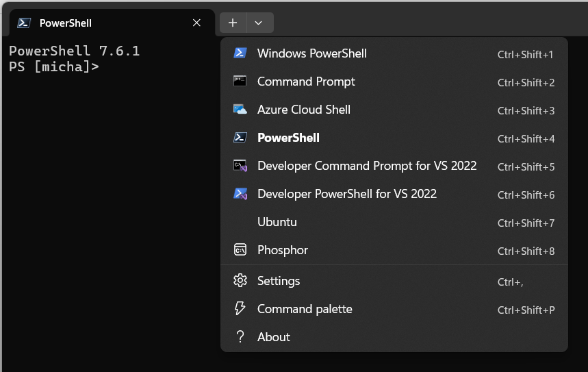Click the Ctrl+Shift+4 shortcut text
The height and width of the screenshot is (372, 588).
pos(526,139)
